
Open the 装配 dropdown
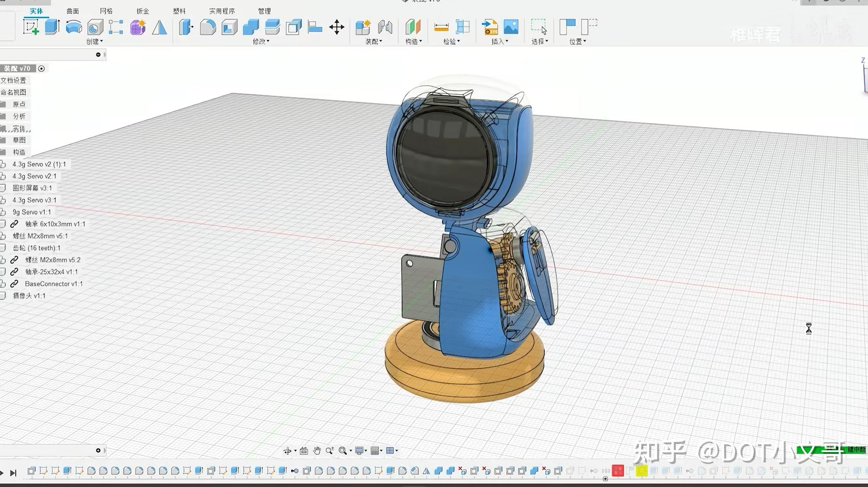[x=374, y=41]
